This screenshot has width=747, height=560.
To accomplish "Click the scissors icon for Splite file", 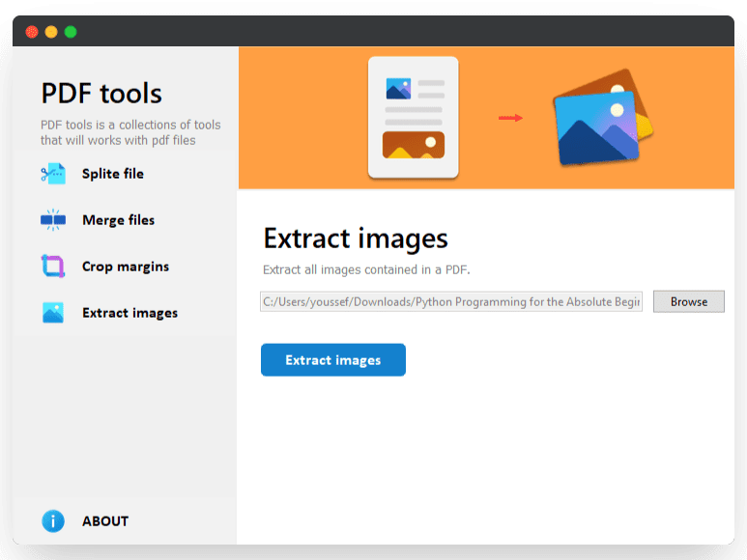I will 53,174.
